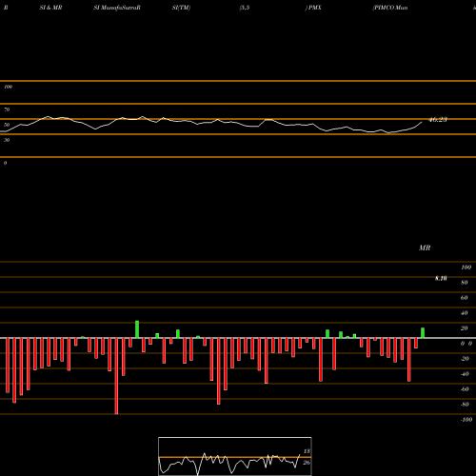This screenshot has height=476, width=476.
Task: Open the small boxed mini chart at bottom
Action: click(x=235, y=456)
